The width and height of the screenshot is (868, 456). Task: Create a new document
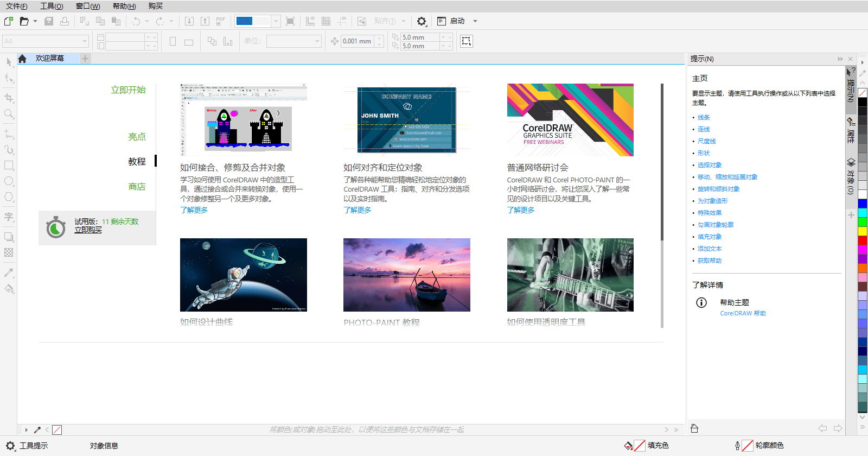point(8,21)
